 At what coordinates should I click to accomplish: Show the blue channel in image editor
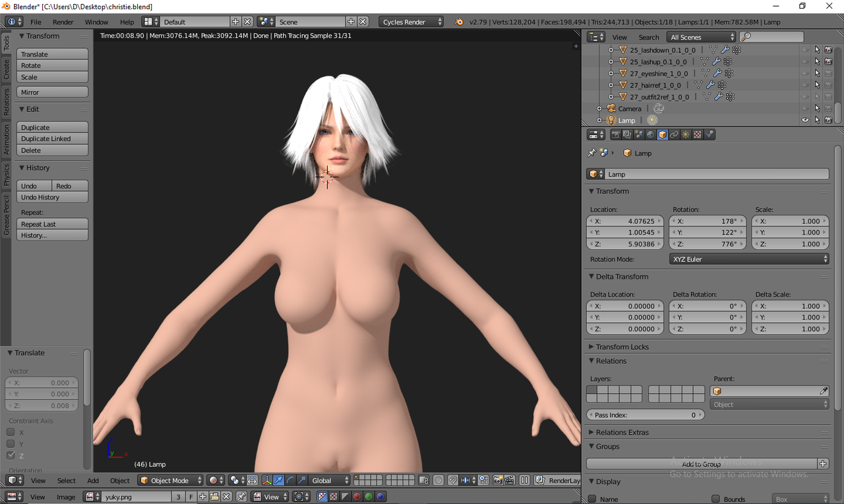pos(380,497)
